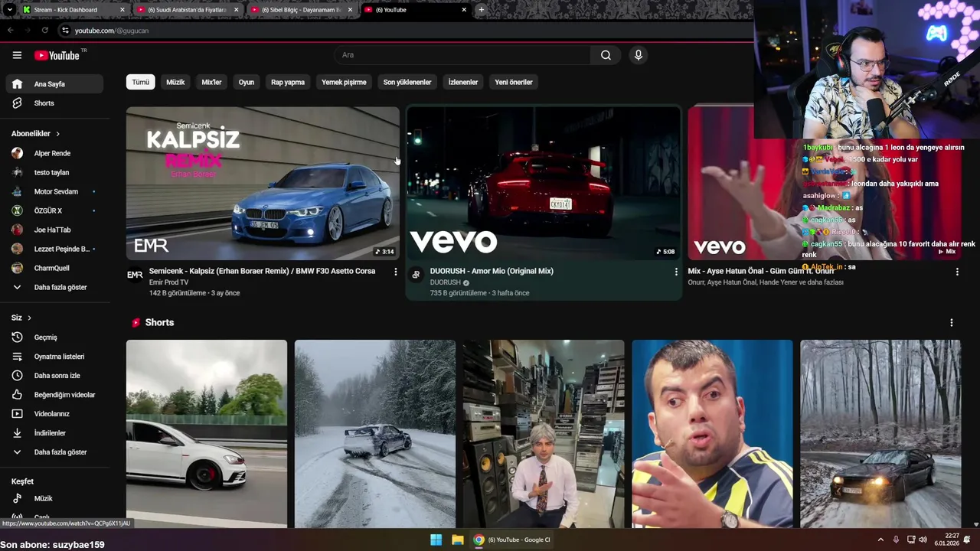This screenshot has width=980, height=551.
Task: Open white Golf Shorts thumbnail
Action: tap(207, 434)
